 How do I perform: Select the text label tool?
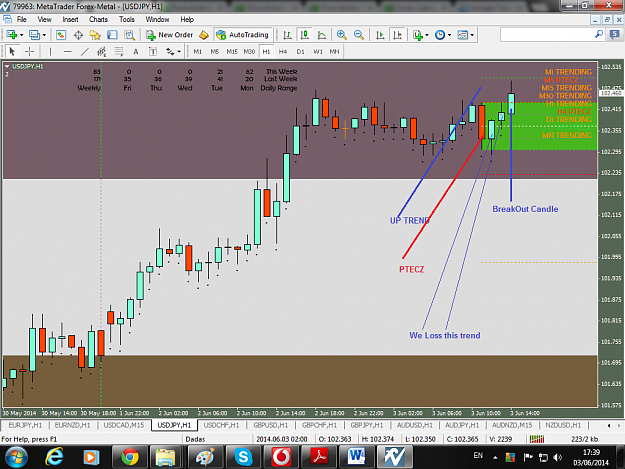coord(153,51)
